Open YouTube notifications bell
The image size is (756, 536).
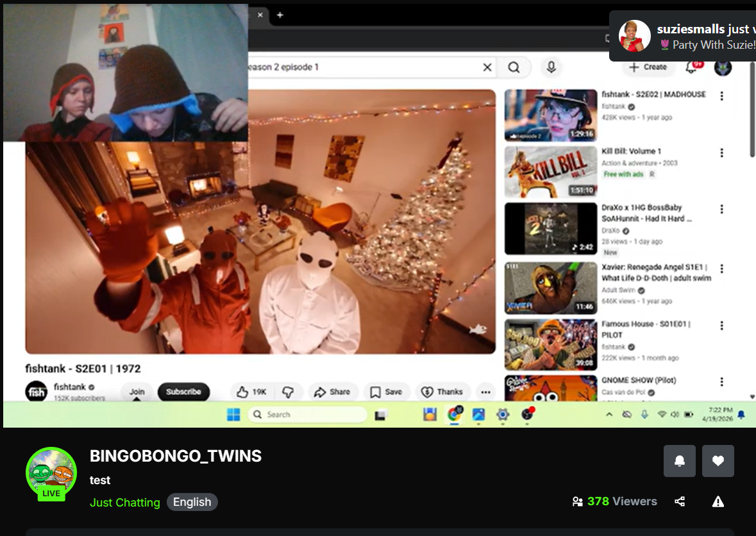pyautogui.click(x=692, y=67)
